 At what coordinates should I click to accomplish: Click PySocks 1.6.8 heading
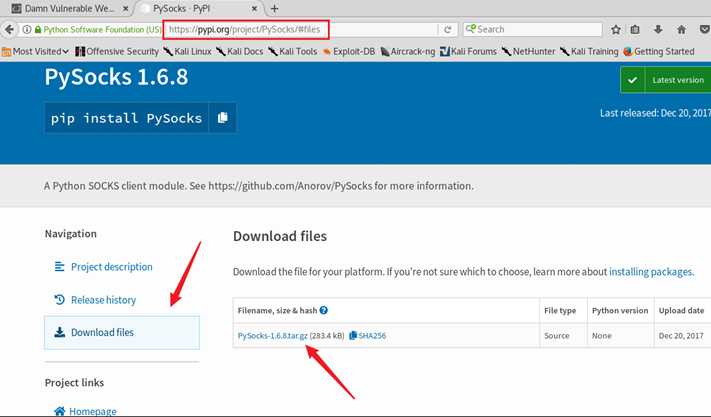coord(116,77)
